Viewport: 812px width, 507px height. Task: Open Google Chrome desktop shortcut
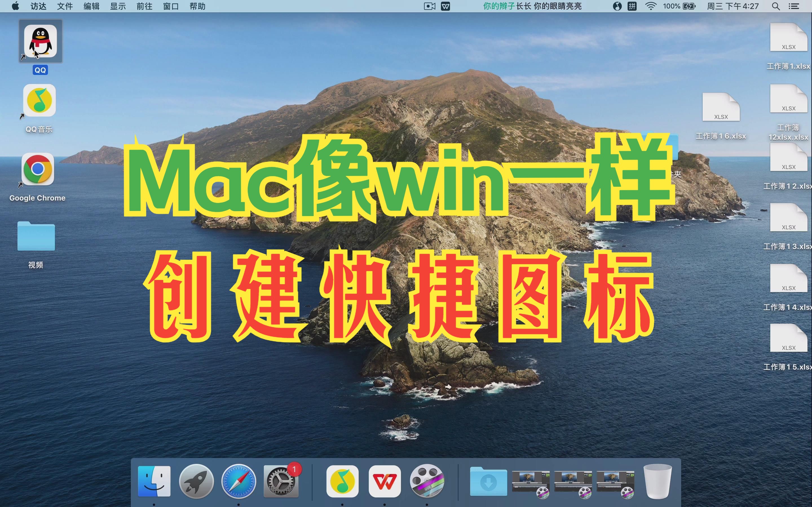point(37,169)
